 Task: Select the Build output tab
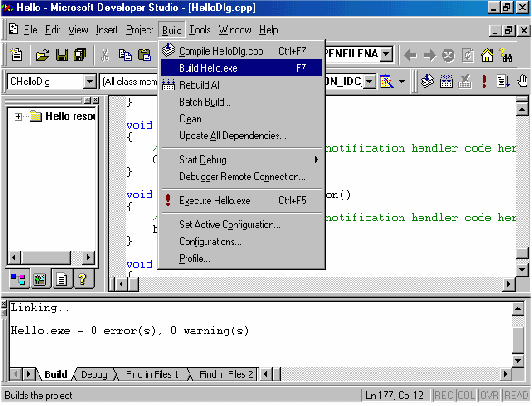click(x=56, y=374)
